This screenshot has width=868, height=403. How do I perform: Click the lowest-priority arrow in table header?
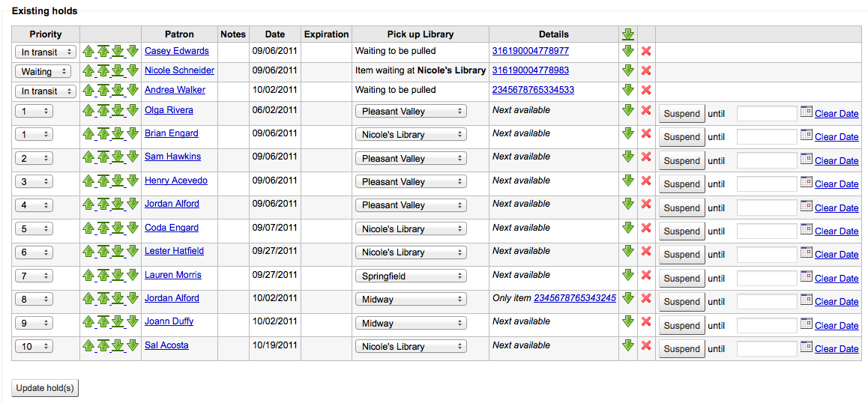coord(627,34)
